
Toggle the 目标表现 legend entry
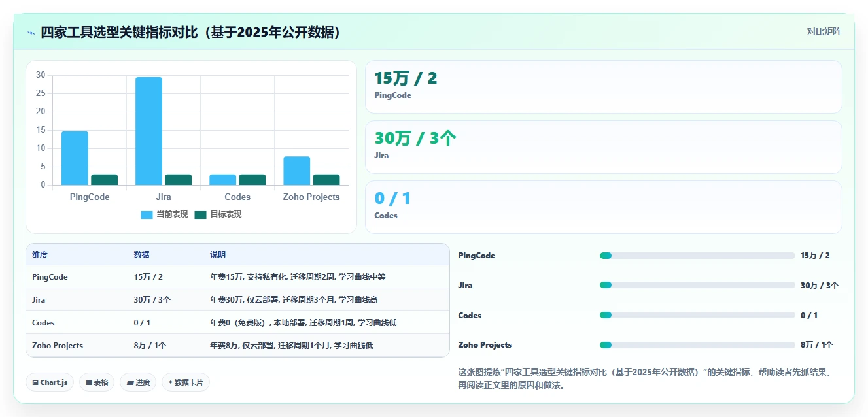[218, 214]
